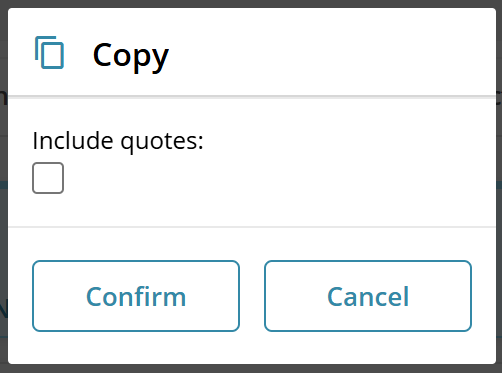The width and height of the screenshot is (502, 373).
Task: Enable the Include quotes checkbox
Action: (48, 178)
